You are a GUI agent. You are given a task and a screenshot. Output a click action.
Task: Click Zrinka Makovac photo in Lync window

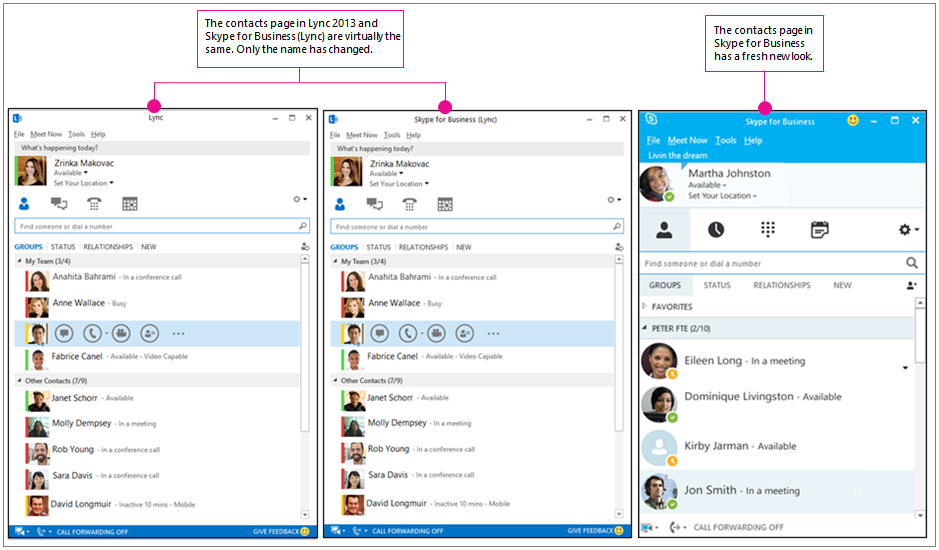point(31,171)
